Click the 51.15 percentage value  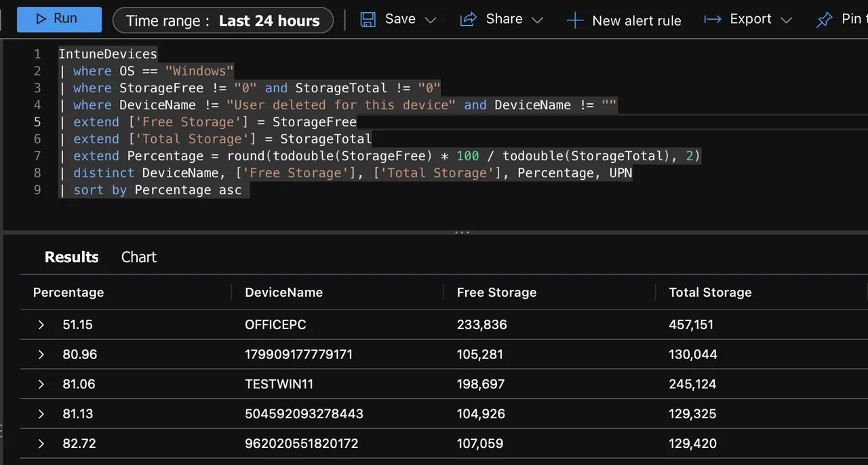pyautogui.click(x=77, y=325)
